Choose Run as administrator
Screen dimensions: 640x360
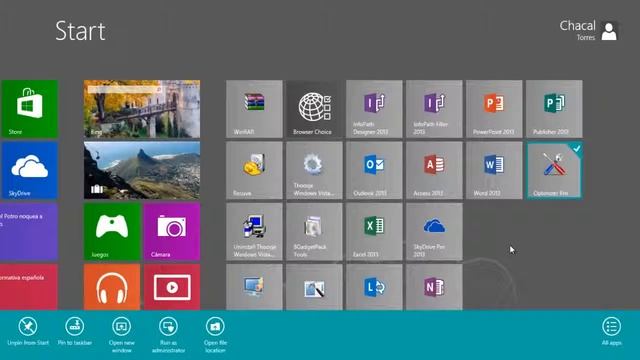click(x=168, y=335)
